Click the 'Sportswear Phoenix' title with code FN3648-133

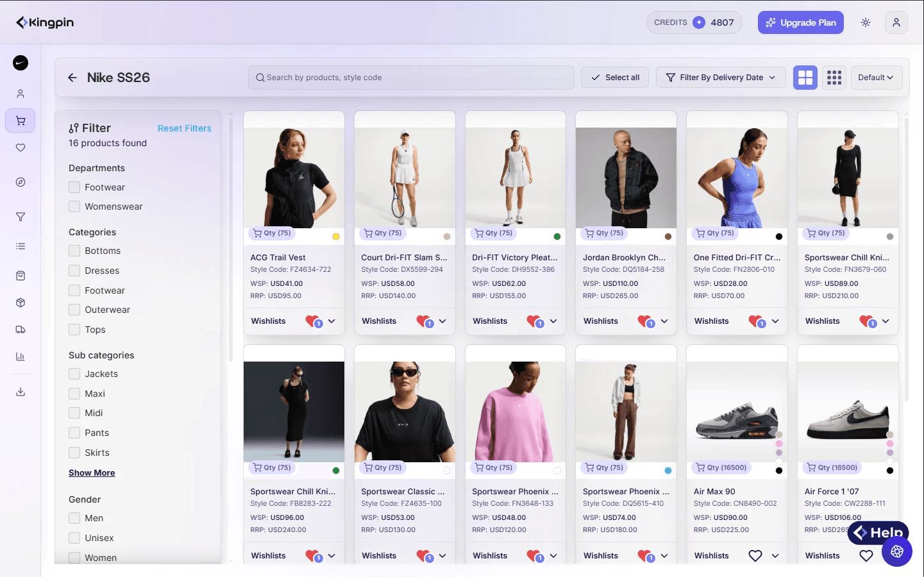pos(516,492)
